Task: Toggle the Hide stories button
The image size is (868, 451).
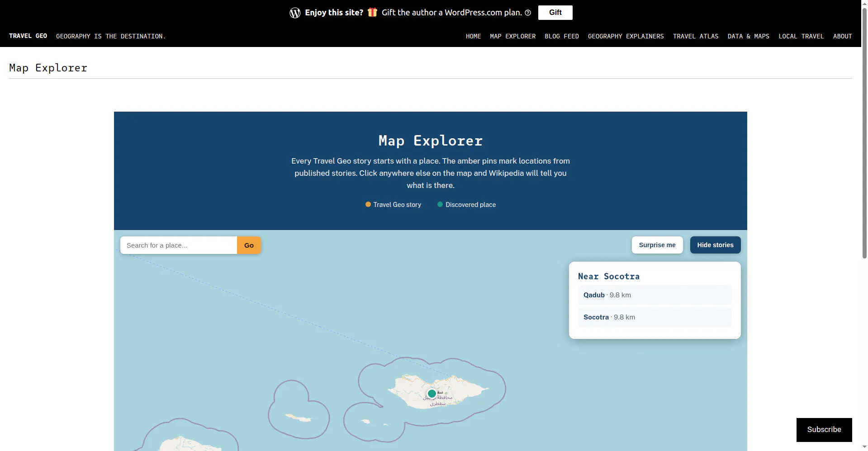Action: [716, 245]
